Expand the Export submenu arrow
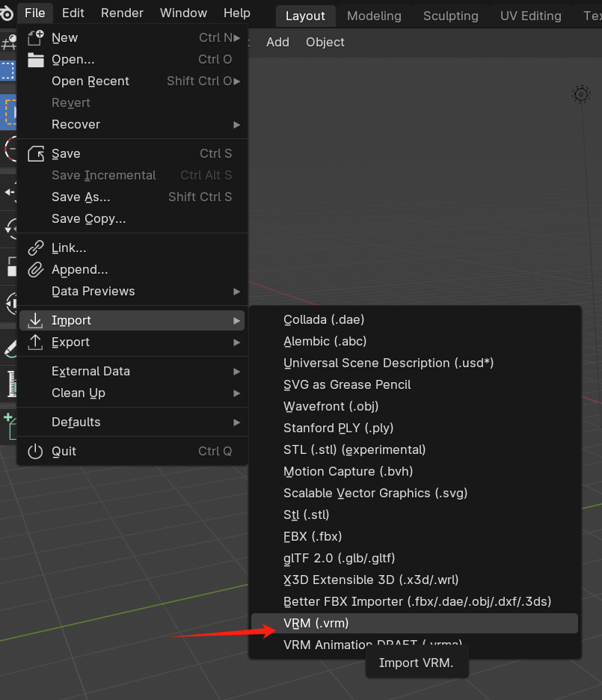602x700 pixels. [x=237, y=343]
